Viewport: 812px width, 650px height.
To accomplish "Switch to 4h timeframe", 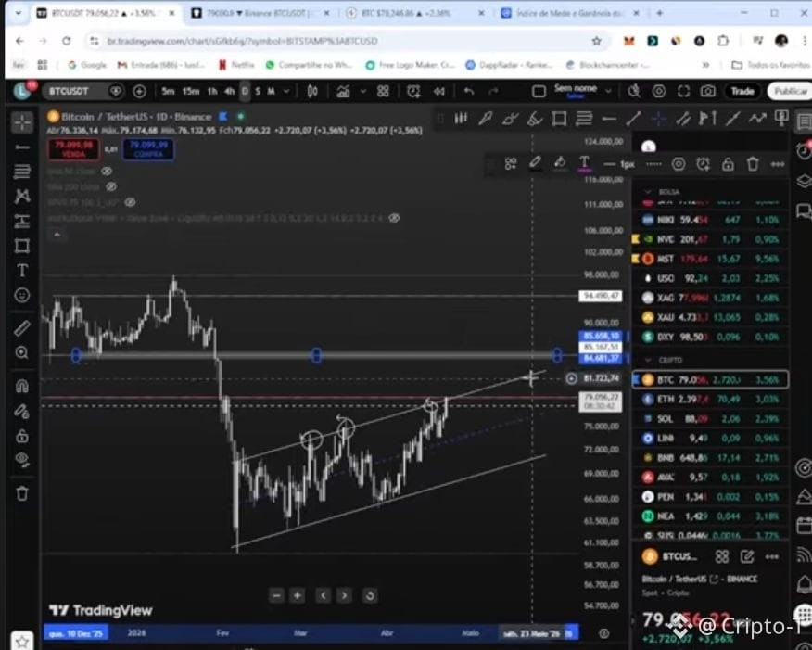I will coord(229,91).
